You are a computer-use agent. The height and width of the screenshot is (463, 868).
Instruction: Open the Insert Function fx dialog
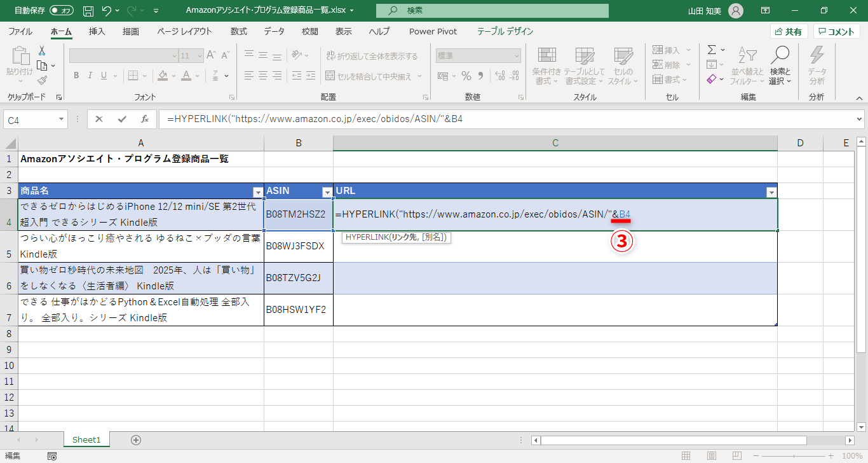pyautogui.click(x=145, y=119)
